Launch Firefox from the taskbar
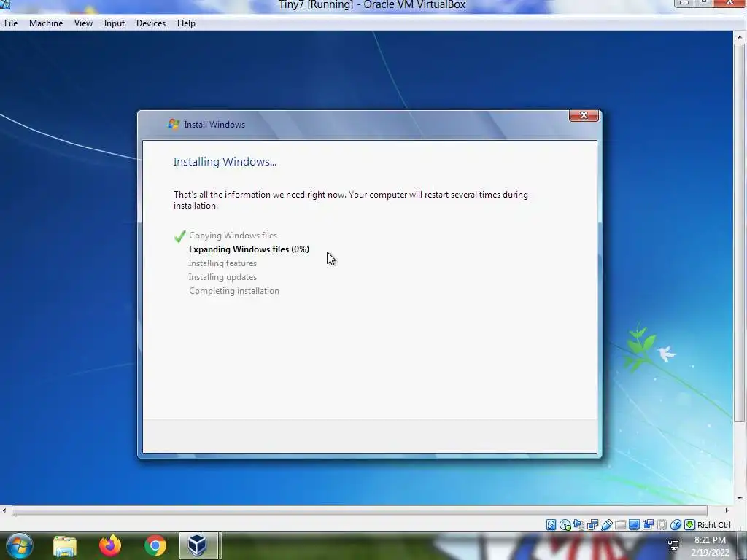The width and height of the screenshot is (747, 560). [110, 545]
